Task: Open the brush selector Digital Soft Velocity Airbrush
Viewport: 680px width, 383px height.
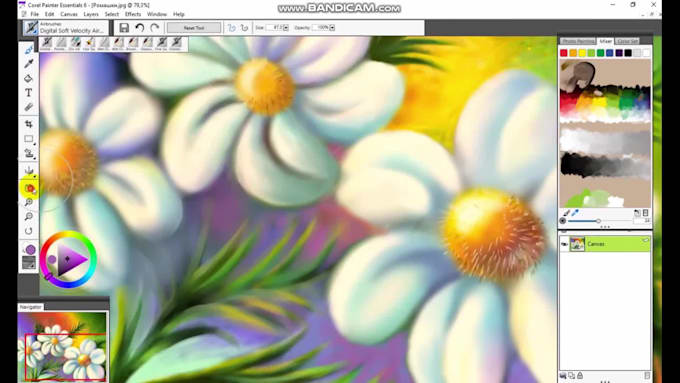Action: pos(66,28)
